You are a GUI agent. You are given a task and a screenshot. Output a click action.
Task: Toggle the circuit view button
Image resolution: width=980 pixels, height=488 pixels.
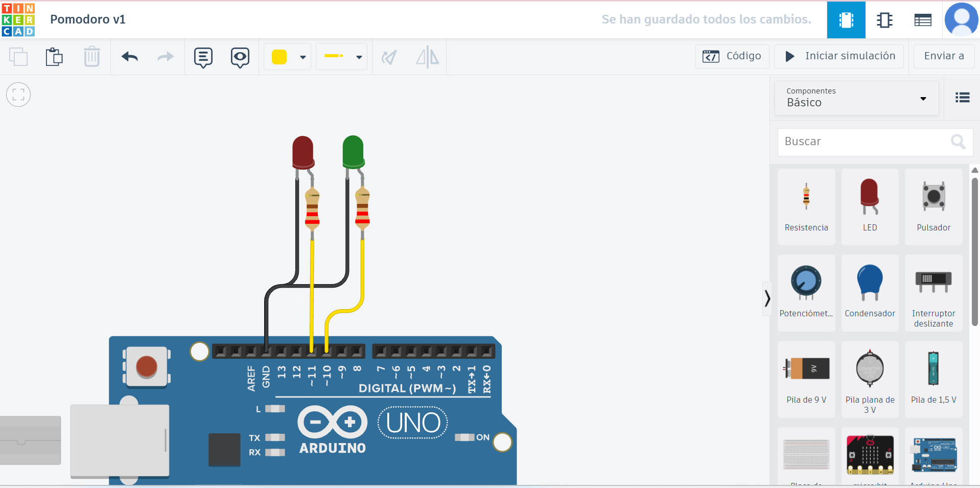(x=846, y=20)
